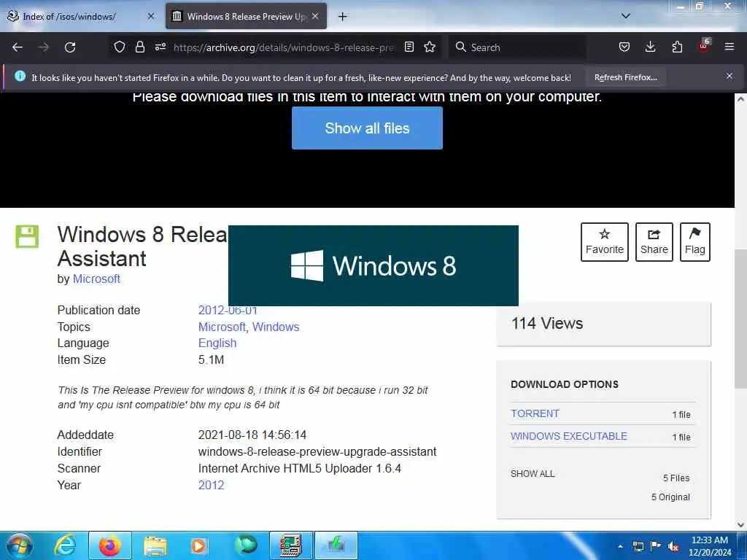Click SHOW ALL download options
Screen dimensions: 747x560
(x=533, y=474)
